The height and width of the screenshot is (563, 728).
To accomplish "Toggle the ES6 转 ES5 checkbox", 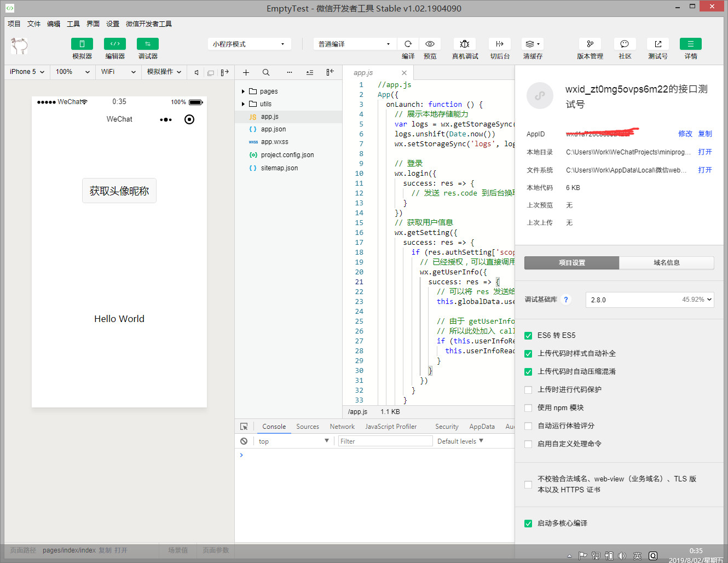I will (x=528, y=336).
